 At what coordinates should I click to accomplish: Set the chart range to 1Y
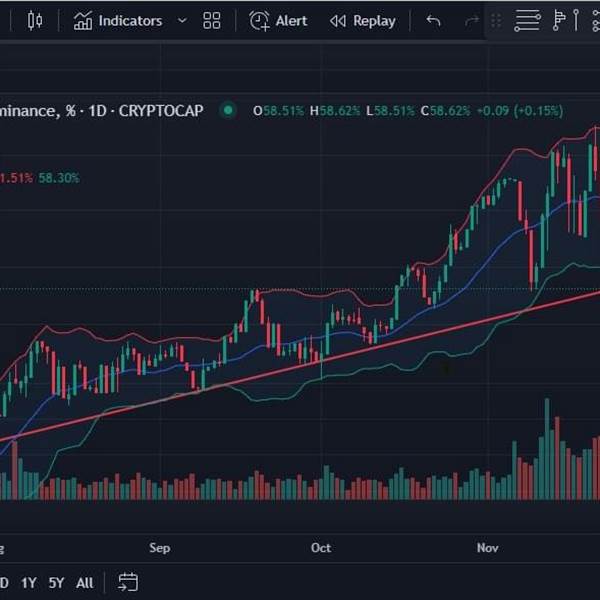pos(29,583)
